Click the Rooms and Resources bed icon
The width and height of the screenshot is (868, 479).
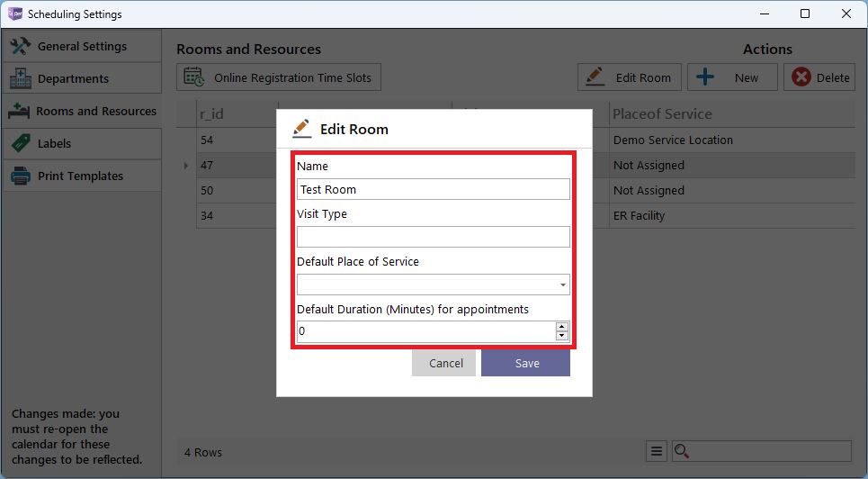tap(19, 111)
